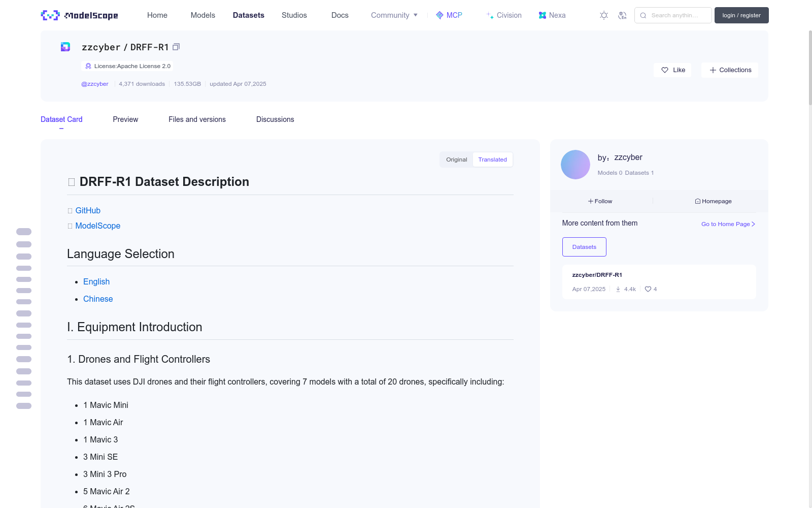This screenshot has width=812, height=508.
Task: Click Go to Home Page link
Action: coord(728,224)
